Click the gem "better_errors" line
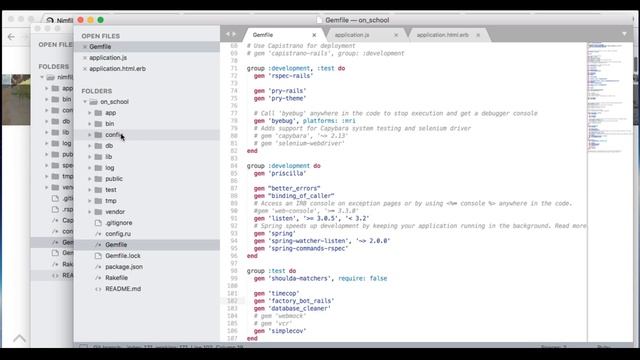Image resolution: width=640 pixels, height=360 pixels. pyautogui.click(x=287, y=189)
